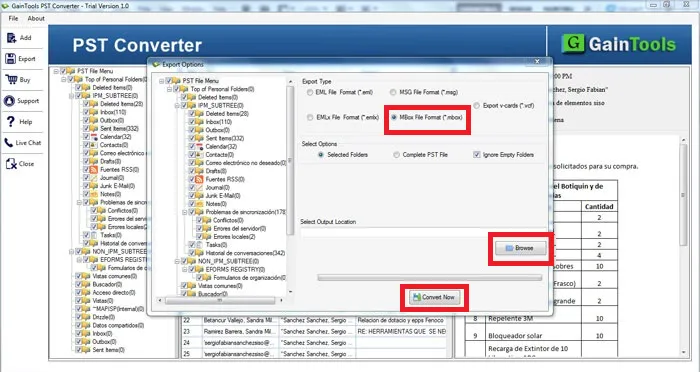
Task: Click the preview pane vertical scrollbar
Action: click(x=683, y=247)
